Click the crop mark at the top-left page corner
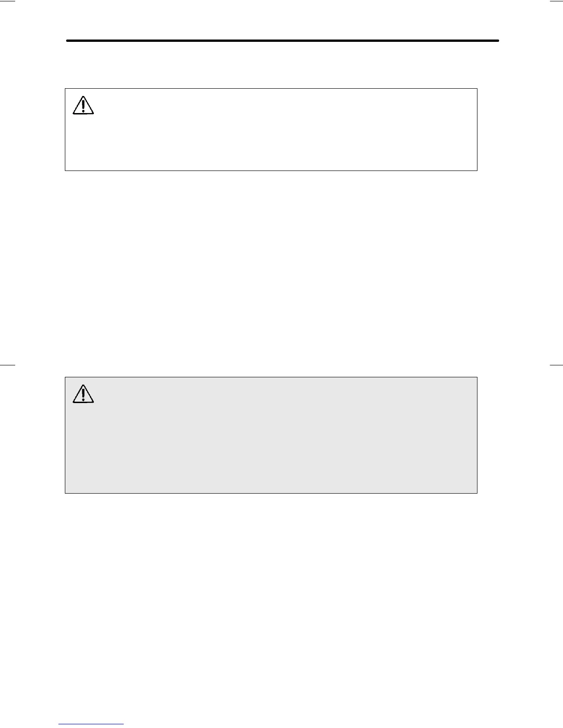Screen dimensions: 563x728 8,1
